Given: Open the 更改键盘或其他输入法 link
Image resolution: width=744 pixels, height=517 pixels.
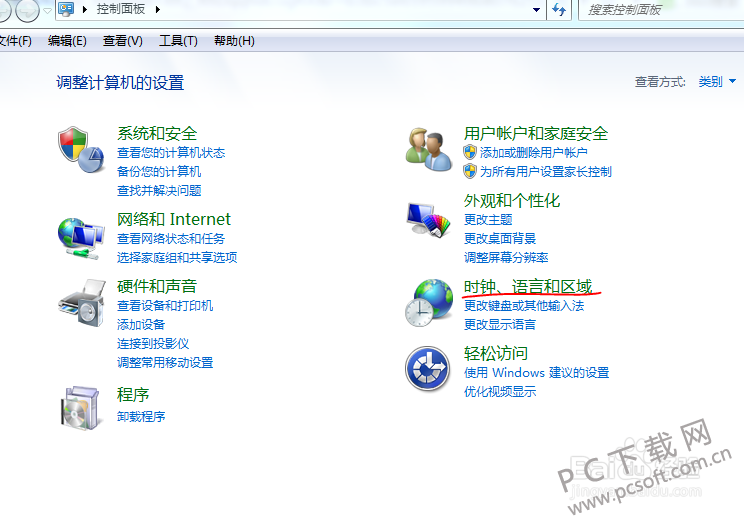Looking at the screenshot, I should (x=523, y=306).
